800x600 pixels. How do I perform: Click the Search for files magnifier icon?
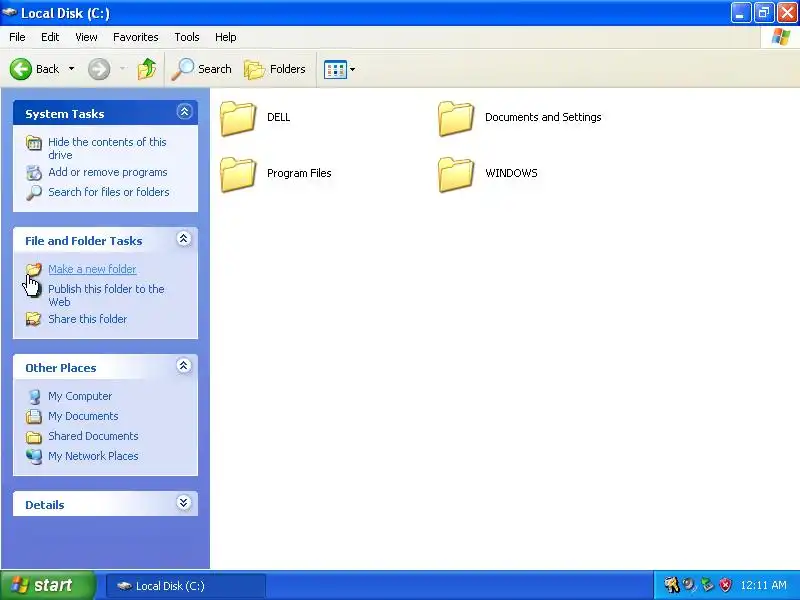click(34, 193)
